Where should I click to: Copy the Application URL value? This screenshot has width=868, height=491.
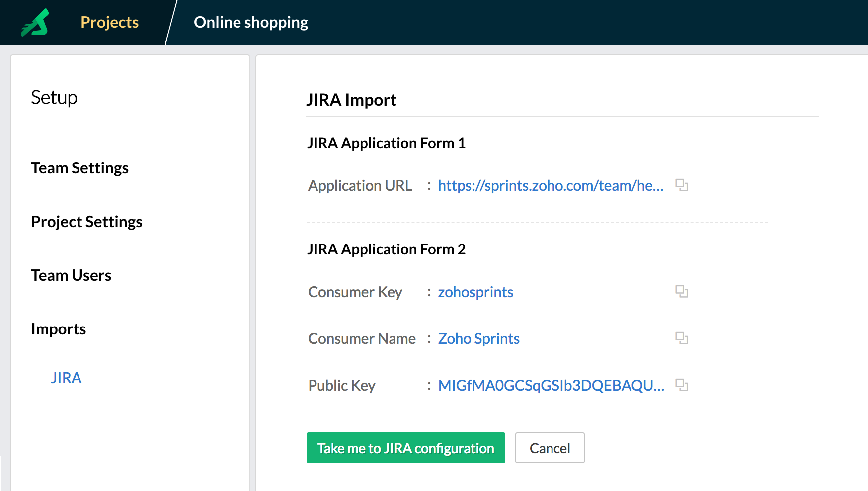pos(681,185)
